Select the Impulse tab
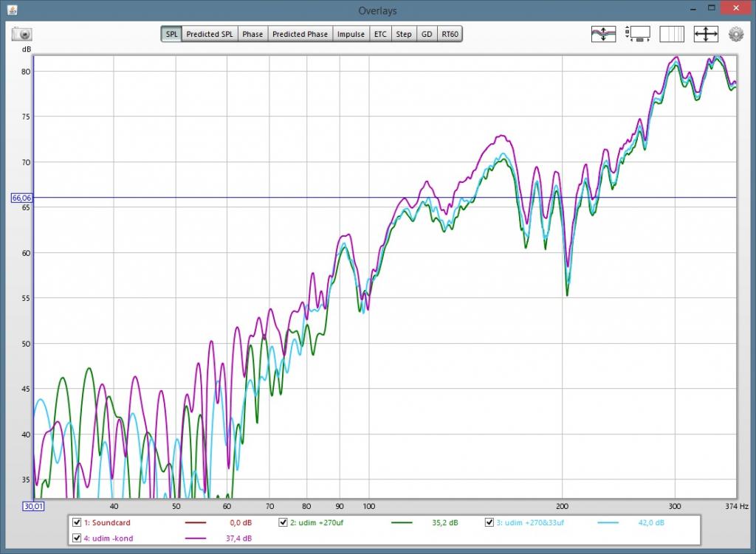Screen dimensions: 756x554 pyautogui.click(x=351, y=34)
